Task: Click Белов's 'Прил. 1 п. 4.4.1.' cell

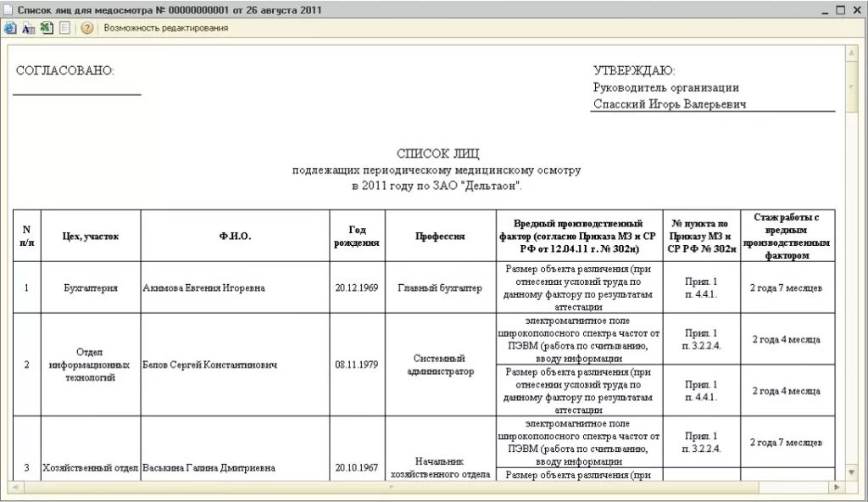Action: pos(701,391)
